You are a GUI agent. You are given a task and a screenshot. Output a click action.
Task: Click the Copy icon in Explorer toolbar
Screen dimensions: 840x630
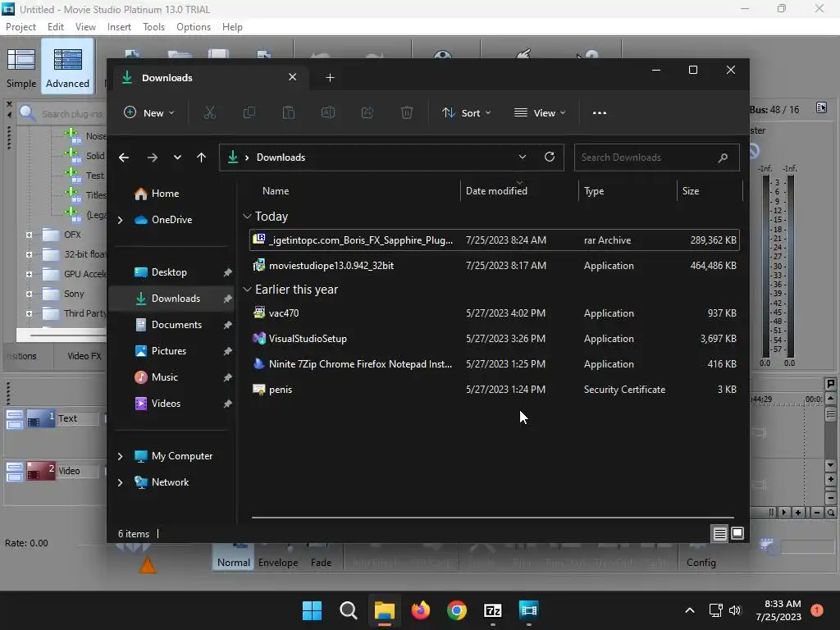pyautogui.click(x=249, y=112)
